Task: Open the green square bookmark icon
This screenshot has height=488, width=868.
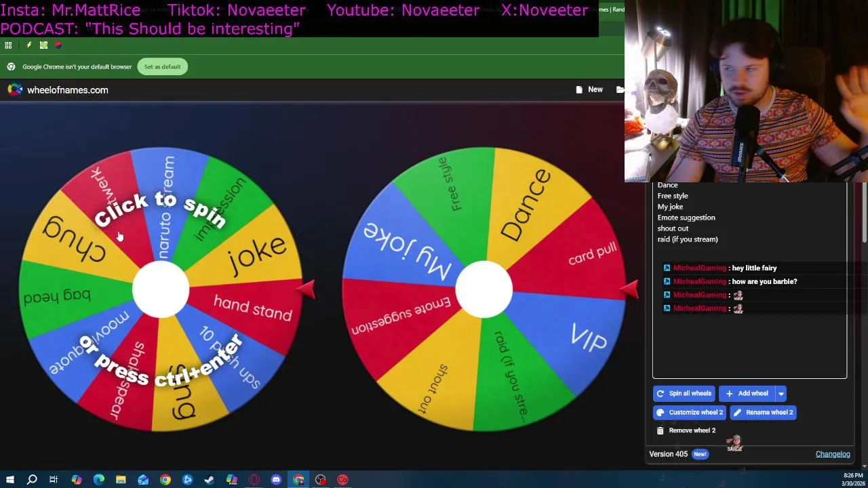Action: click(43, 45)
